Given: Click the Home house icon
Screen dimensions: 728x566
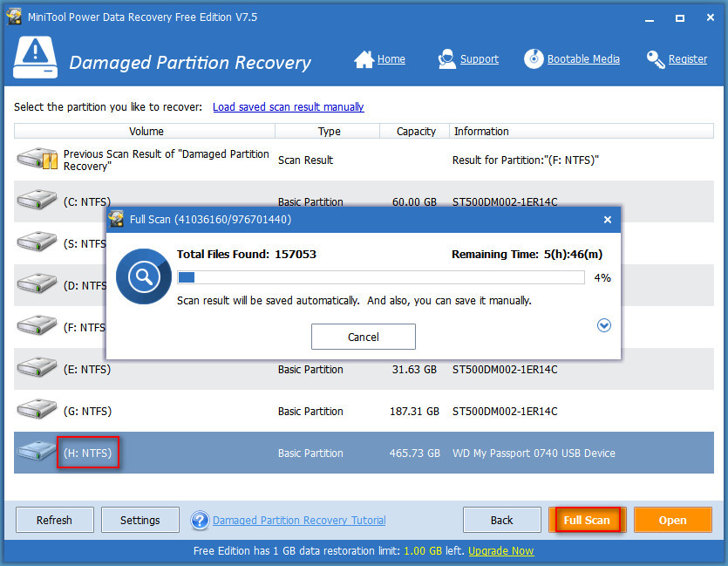Looking at the screenshot, I should click(x=364, y=59).
